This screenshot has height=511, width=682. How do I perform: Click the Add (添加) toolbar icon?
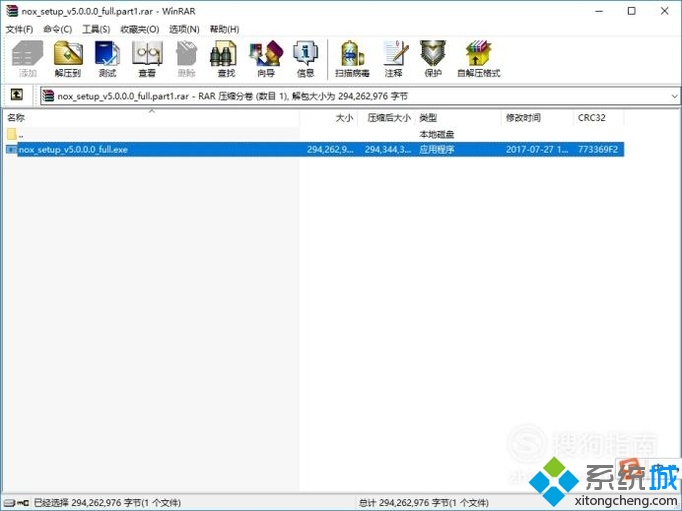(27, 59)
